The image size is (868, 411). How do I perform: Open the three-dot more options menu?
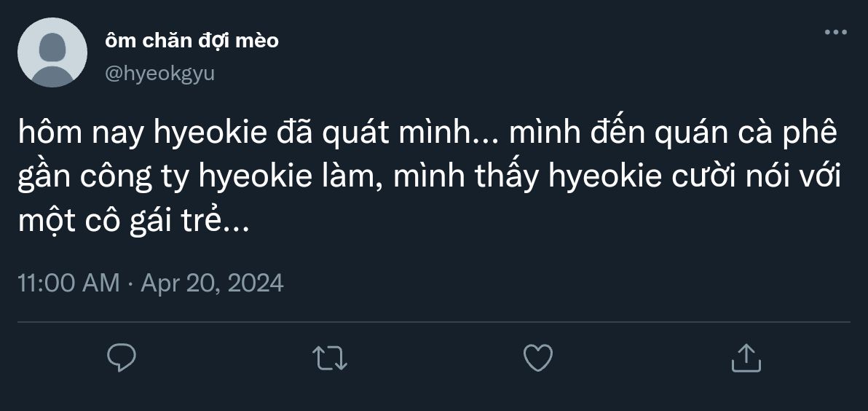836,32
